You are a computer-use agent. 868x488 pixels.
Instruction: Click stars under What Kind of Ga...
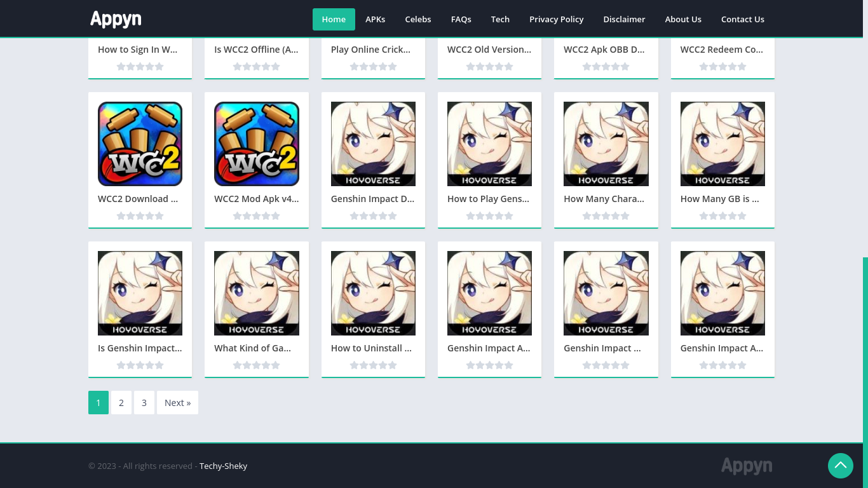pyautogui.click(x=257, y=365)
